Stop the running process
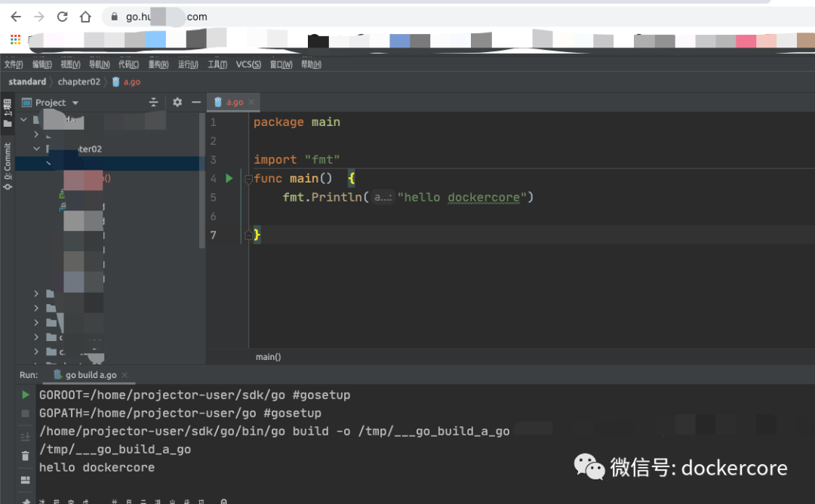 point(26,413)
